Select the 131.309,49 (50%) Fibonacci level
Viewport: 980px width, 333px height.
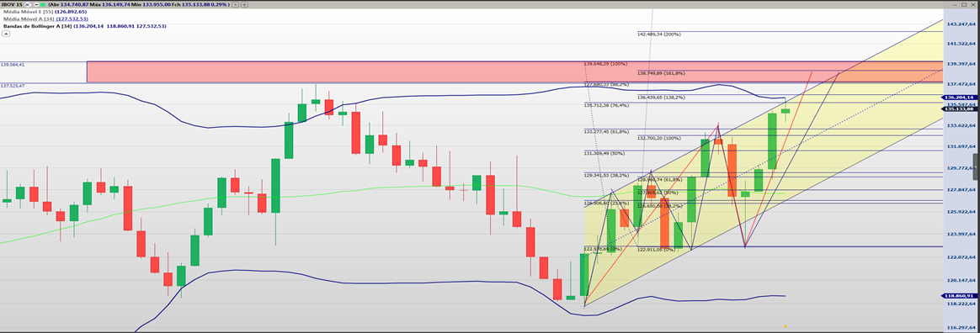[x=605, y=153]
